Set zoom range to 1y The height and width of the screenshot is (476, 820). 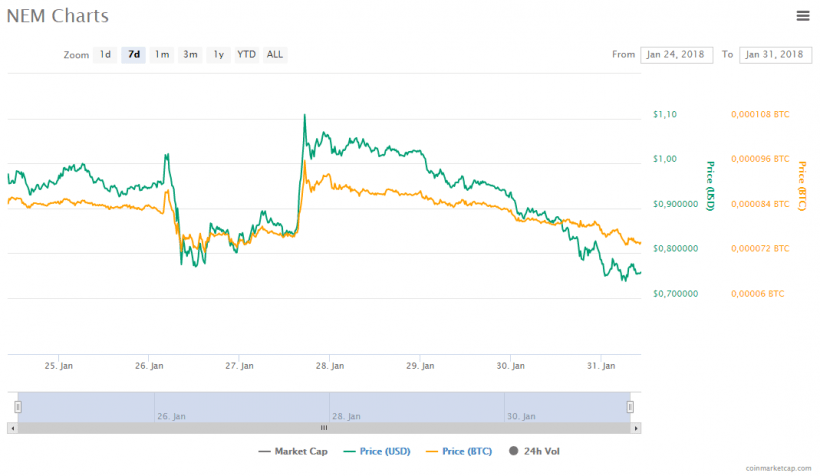coord(218,55)
